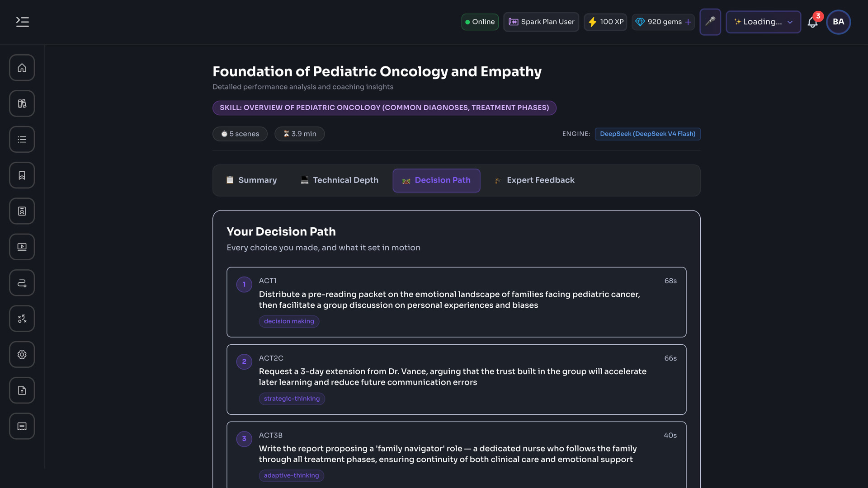Viewport: 868px width, 488px height.
Task: Click the 100 XP badge
Action: [x=605, y=22]
